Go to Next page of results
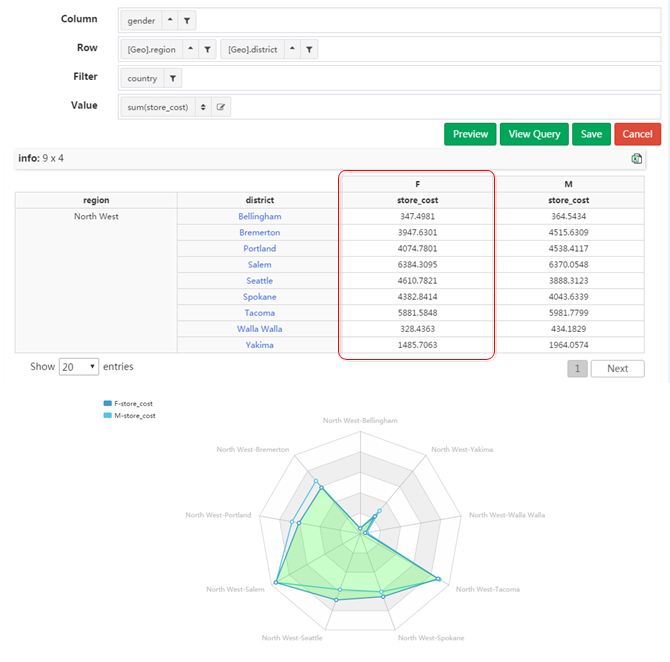The image size is (670, 662). [617, 368]
